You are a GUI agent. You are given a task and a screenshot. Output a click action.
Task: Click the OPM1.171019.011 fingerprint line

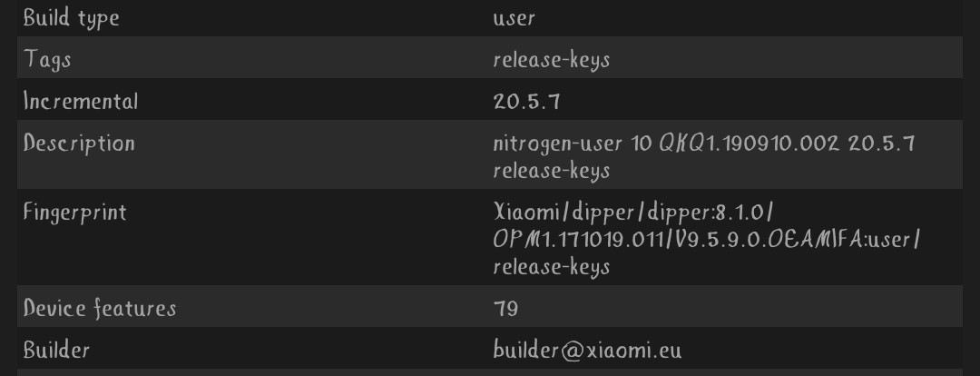point(707,239)
